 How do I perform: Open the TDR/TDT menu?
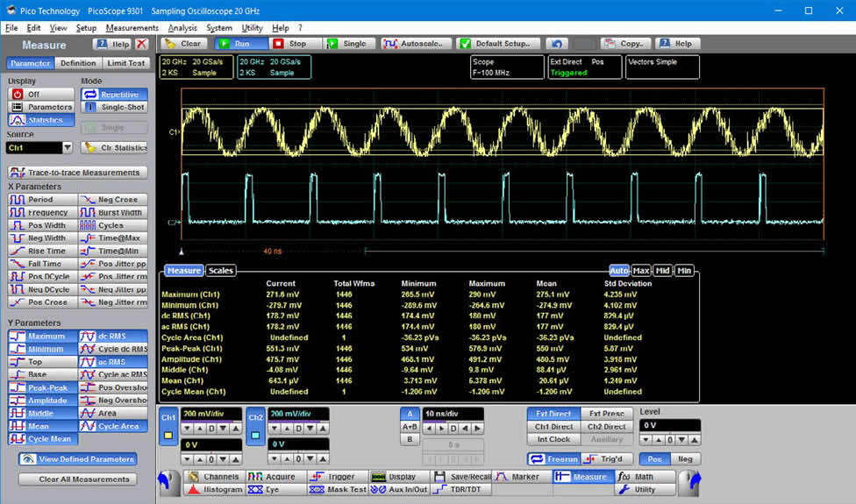point(461,489)
